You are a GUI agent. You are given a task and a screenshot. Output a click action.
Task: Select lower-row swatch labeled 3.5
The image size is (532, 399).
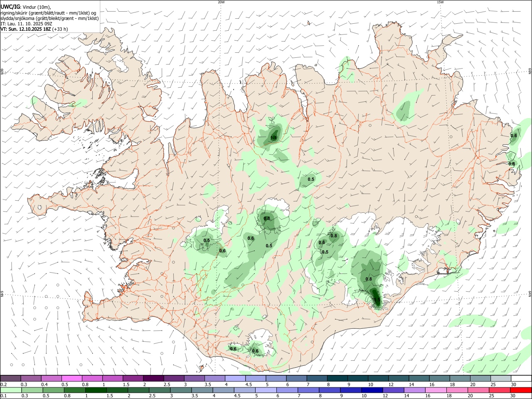[202, 390]
